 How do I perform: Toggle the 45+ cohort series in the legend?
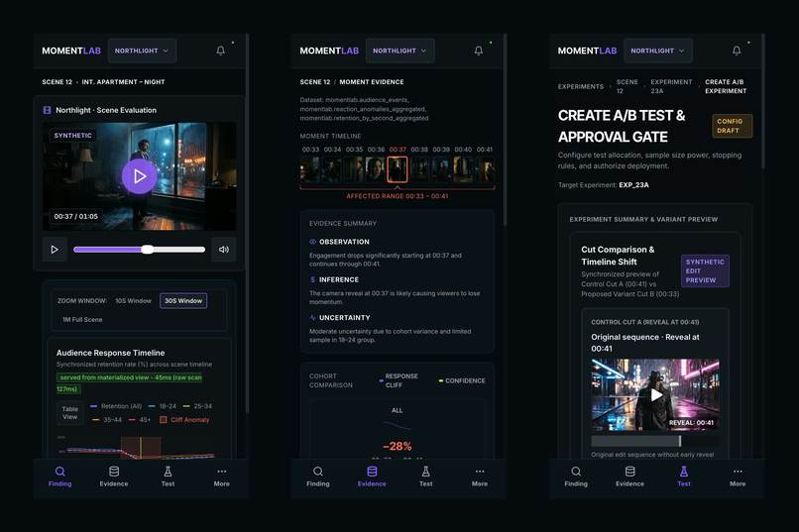point(140,420)
